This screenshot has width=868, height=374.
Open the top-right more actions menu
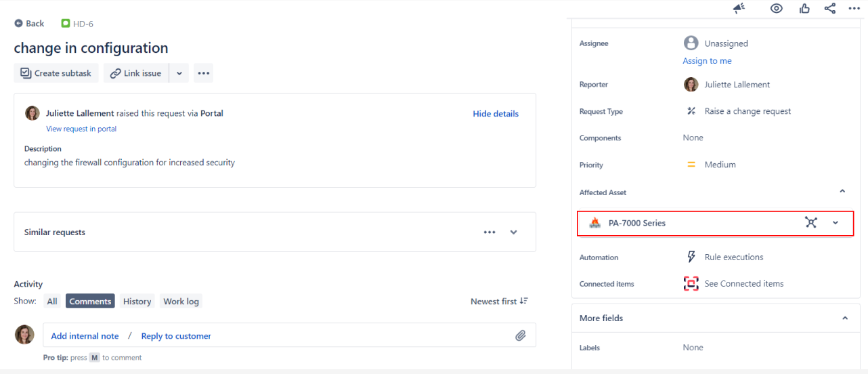point(854,8)
